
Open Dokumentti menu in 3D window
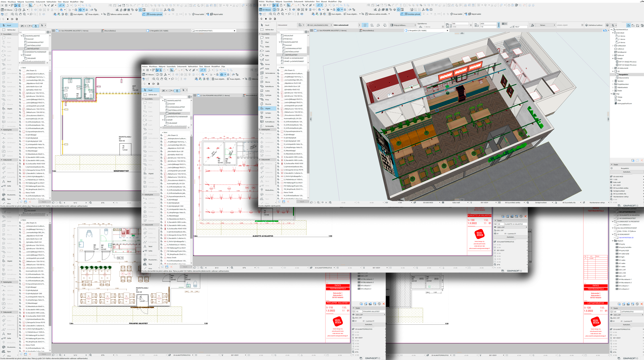pyautogui.click(x=299, y=1)
